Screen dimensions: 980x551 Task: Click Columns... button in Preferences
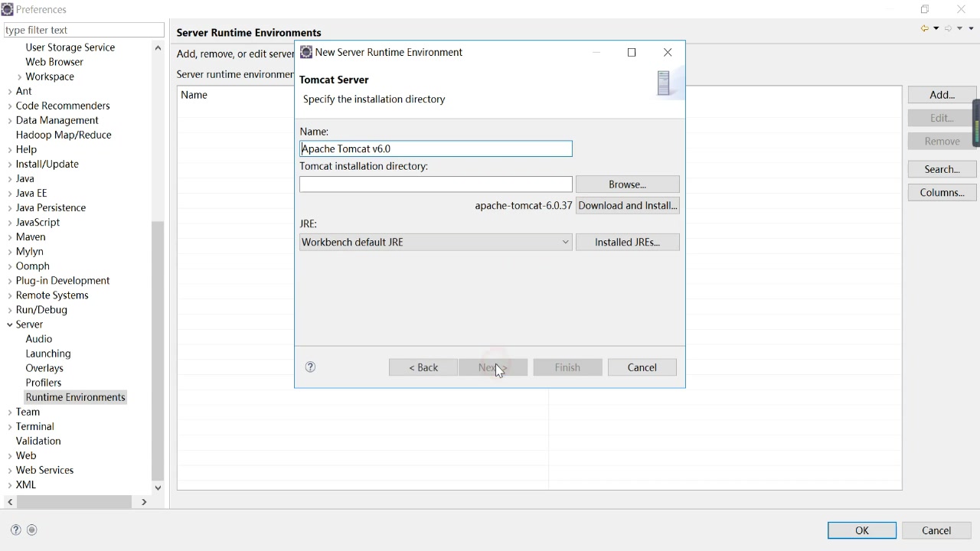tap(942, 192)
